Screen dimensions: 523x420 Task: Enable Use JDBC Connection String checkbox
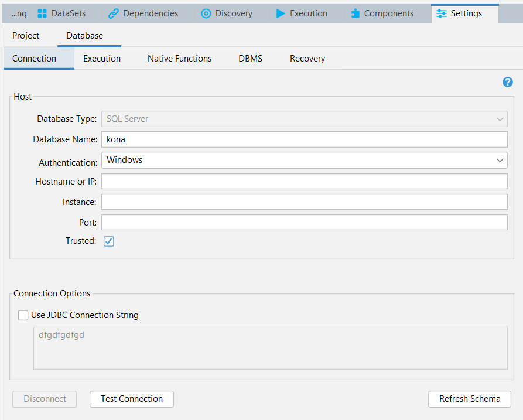pos(23,315)
